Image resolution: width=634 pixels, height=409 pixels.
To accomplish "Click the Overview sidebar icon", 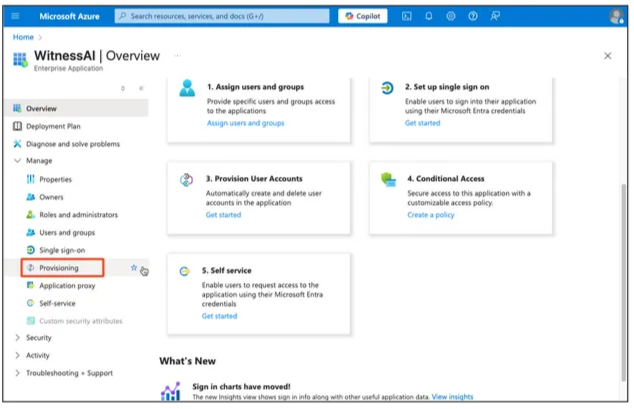I will (17, 108).
